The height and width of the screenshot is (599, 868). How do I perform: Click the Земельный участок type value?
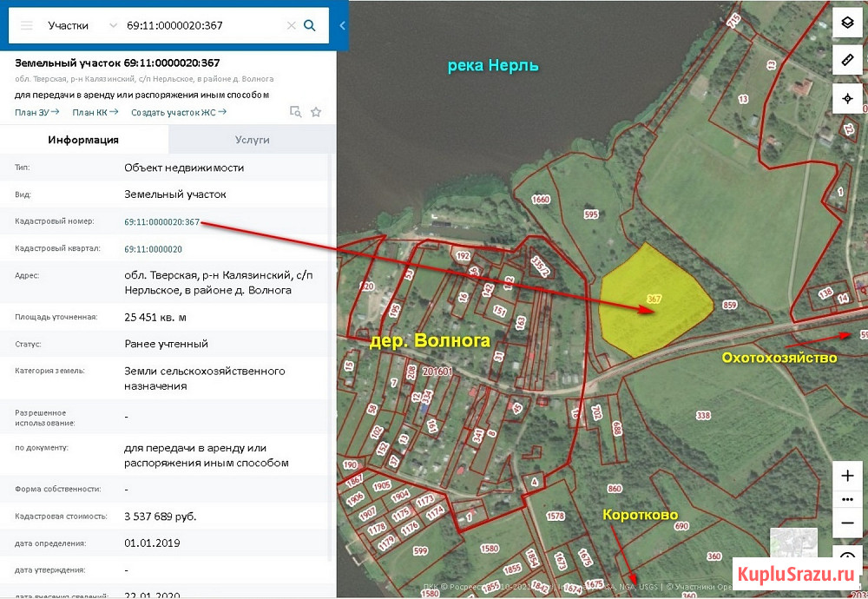pyautogui.click(x=175, y=194)
